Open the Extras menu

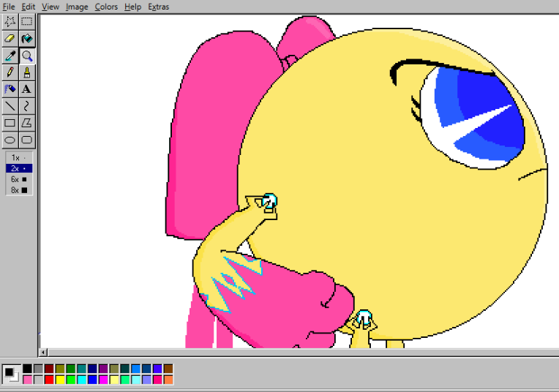pos(158,7)
